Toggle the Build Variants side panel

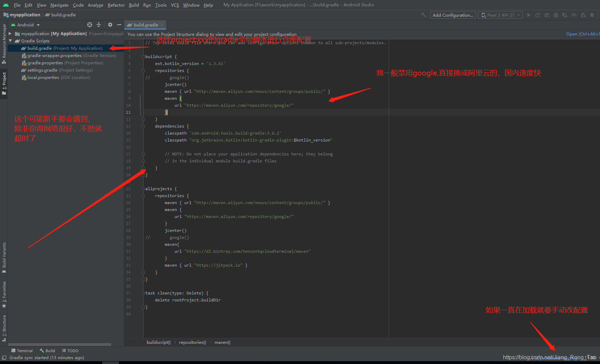tap(4, 258)
